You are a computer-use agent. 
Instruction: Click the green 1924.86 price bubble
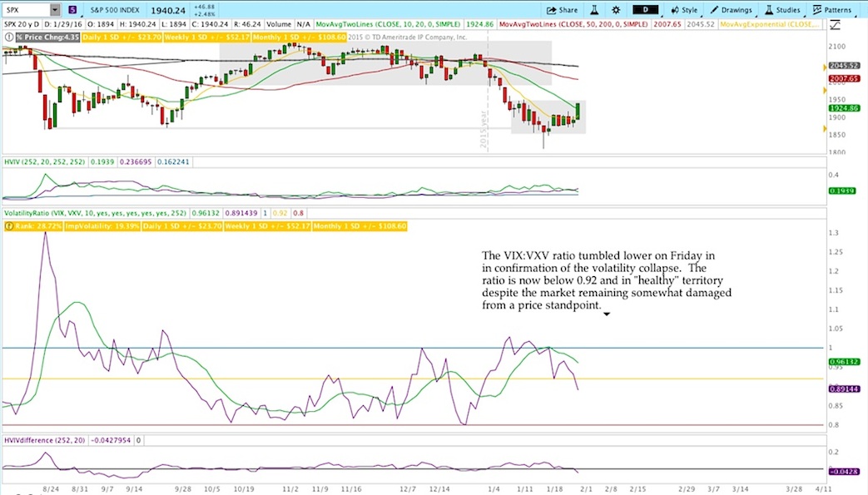tap(844, 108)
